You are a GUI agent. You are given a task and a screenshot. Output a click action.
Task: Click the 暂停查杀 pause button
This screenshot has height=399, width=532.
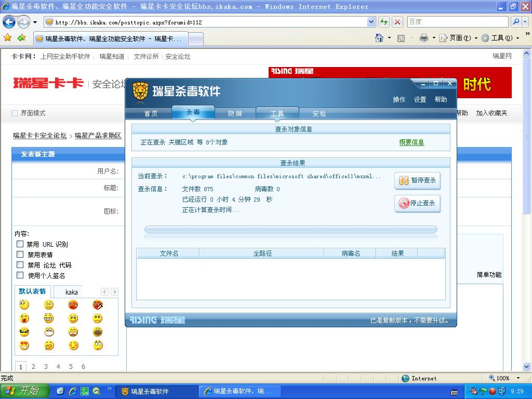[417, 180]
